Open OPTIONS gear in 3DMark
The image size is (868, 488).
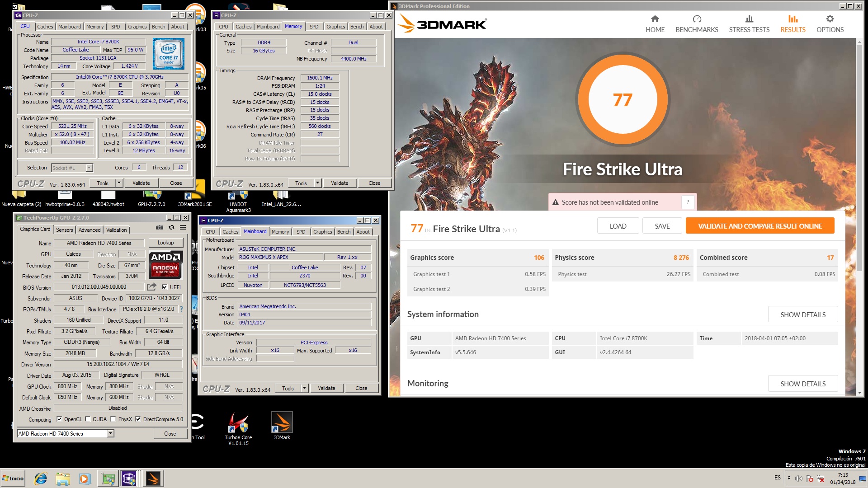[830, 24]
